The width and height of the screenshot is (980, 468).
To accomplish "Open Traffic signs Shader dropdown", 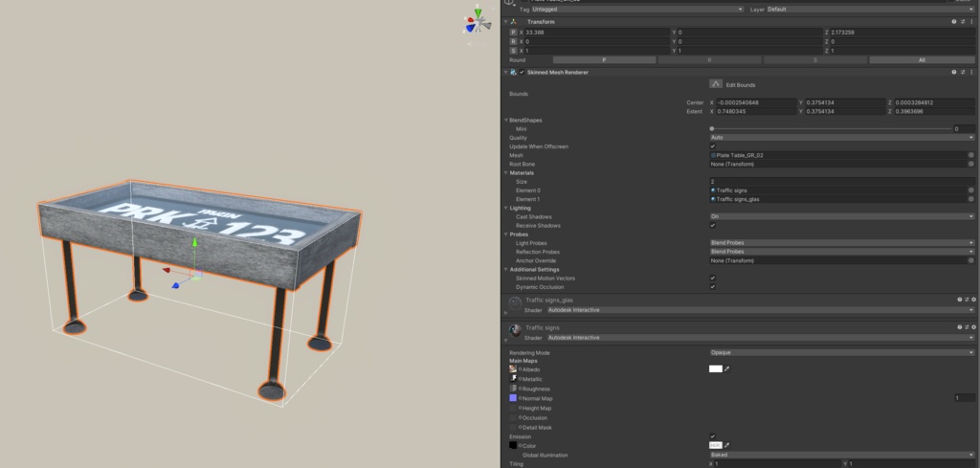I will pos(761,338).
